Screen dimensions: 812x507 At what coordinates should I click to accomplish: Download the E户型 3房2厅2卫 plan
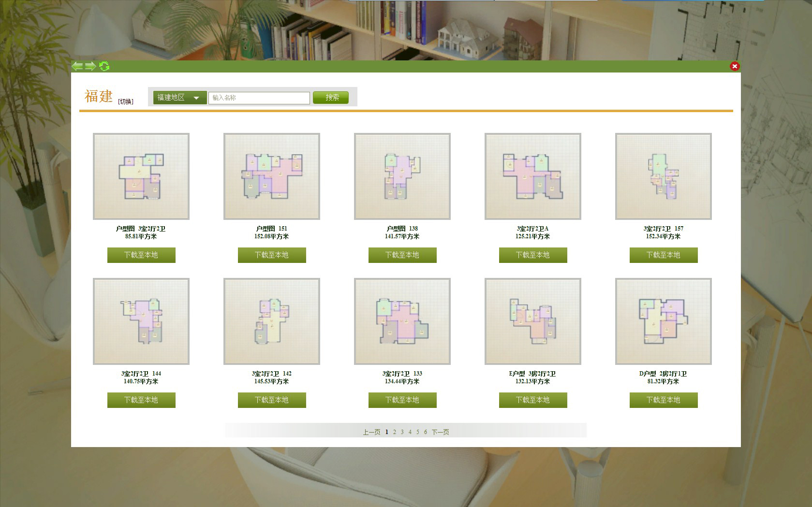[x=533, y=400]
